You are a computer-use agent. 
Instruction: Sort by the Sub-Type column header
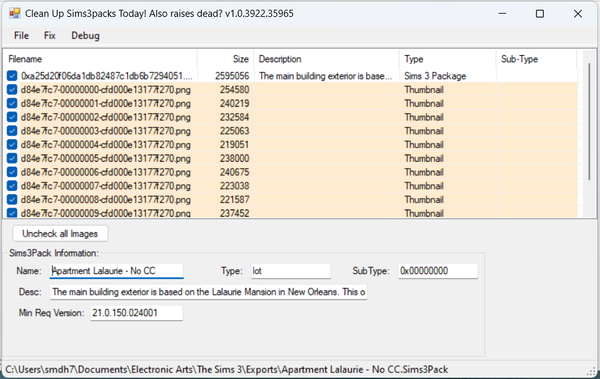point(536,59)
